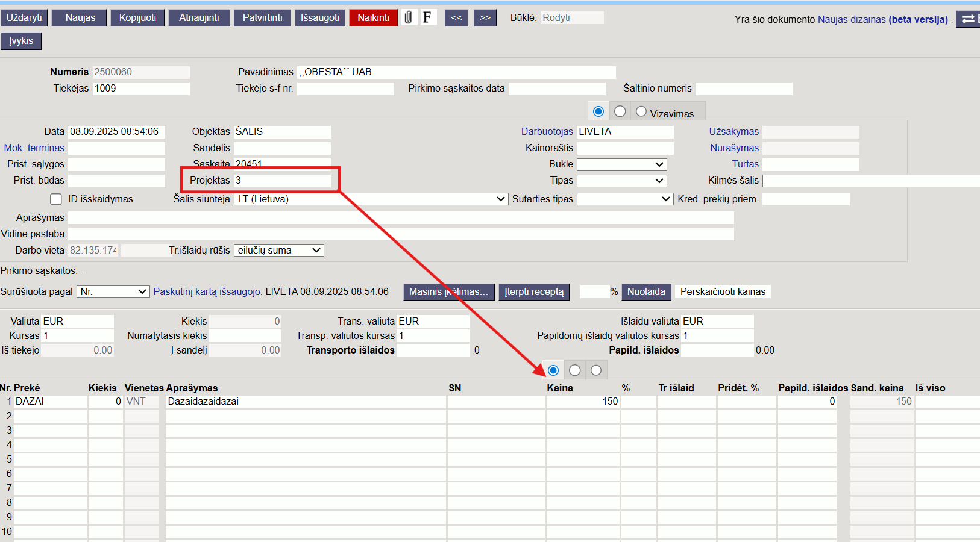
Task: Go to previous document with << button
Action: click(x=456, y=18)
